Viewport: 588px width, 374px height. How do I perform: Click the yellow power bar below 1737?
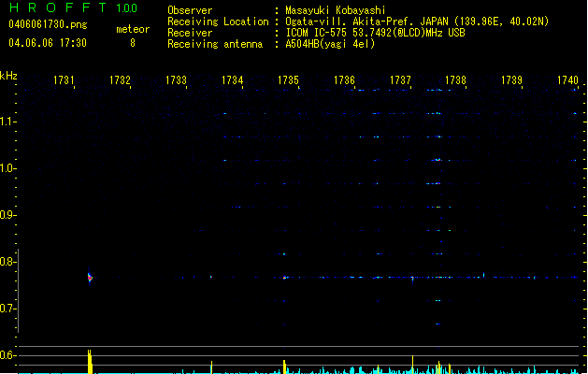tap(412, 365)
